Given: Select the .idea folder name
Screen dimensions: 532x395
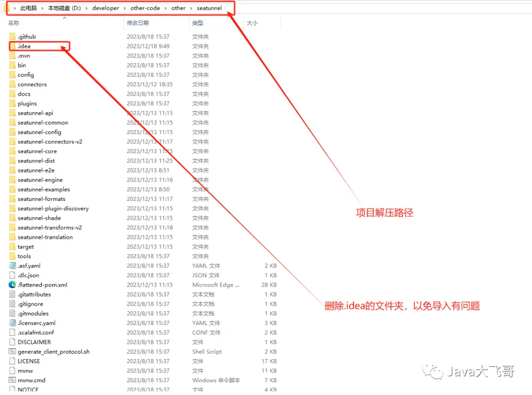Looking at the screenshot, I should click(24, 46).
